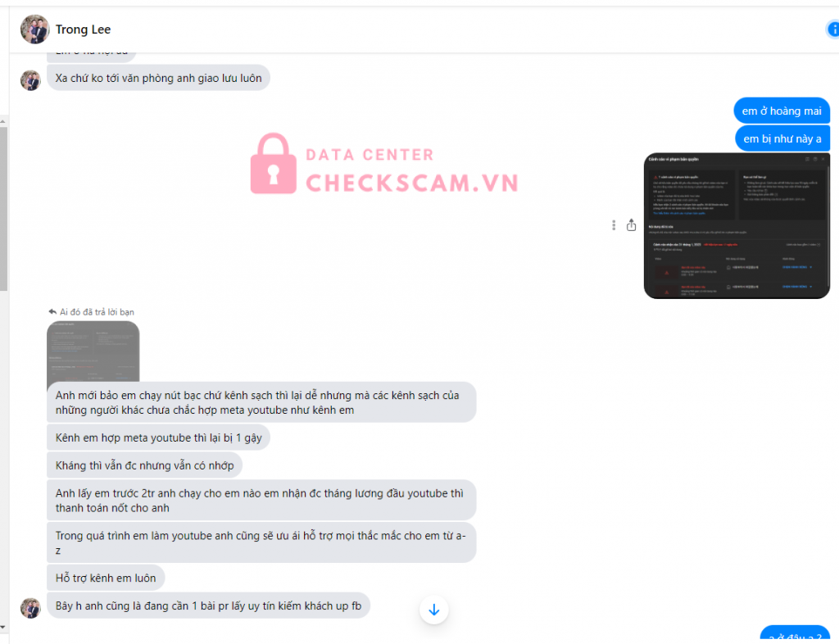
Task: Click the "Kháng thì vẫn đc nhưng vẫn có nhớp" message
Action: click(x=144, y=465)
